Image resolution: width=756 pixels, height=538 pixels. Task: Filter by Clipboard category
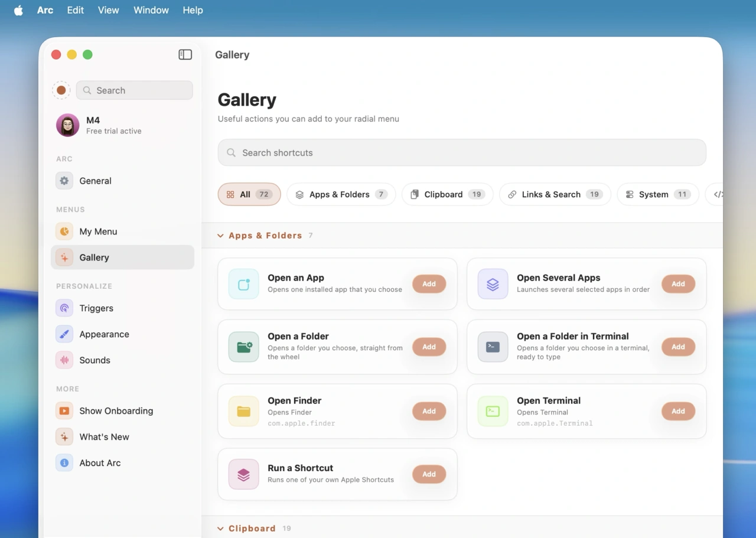[448, 194]
